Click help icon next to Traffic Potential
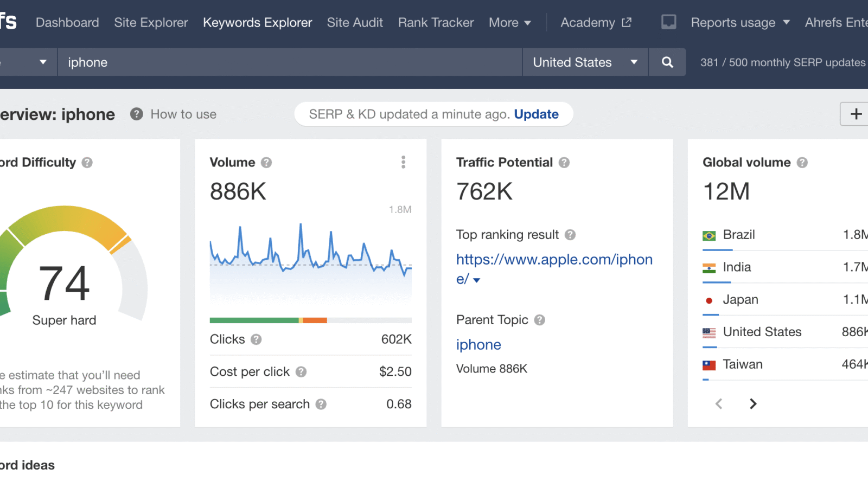The height and width of the screenshot is (488, 868). pyautogui.click(x=564, y=163)
